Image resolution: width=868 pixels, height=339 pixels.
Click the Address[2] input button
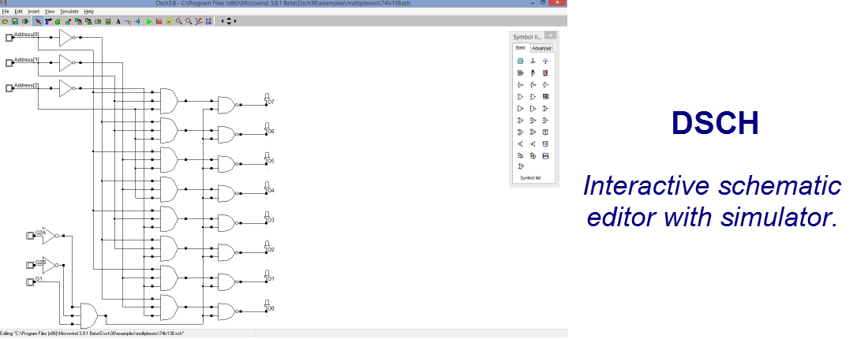pyautogui.click(x=9, y=88)
